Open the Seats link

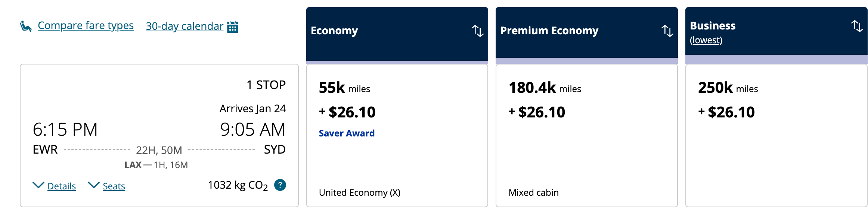pyautogui.click(x=114, y=186)
